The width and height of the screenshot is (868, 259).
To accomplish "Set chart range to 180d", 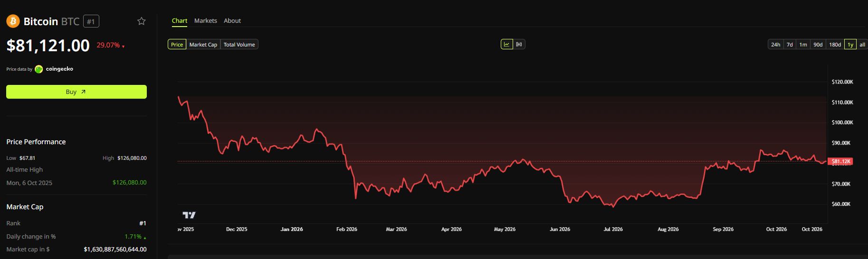I will 835,45.
